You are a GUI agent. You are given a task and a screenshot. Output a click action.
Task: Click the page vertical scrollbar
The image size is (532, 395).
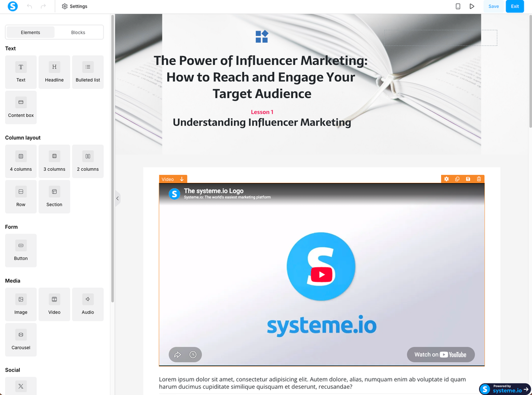tap(530, 71)
